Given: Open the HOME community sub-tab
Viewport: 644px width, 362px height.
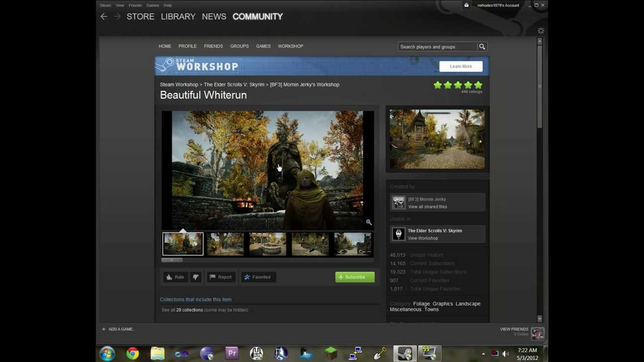Looking at the screenshot, I should (165, 46).
